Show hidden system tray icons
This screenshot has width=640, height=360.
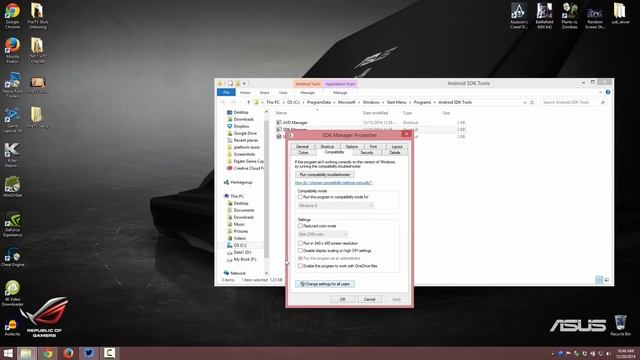[552, 354]
